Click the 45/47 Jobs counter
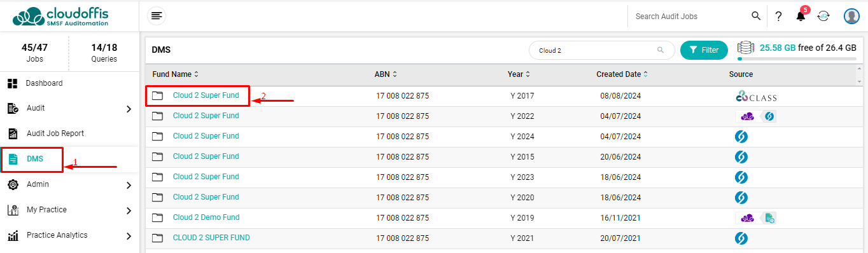Image resolution: width=868 pixels, height=253 pixels. (x=34, y=53)
